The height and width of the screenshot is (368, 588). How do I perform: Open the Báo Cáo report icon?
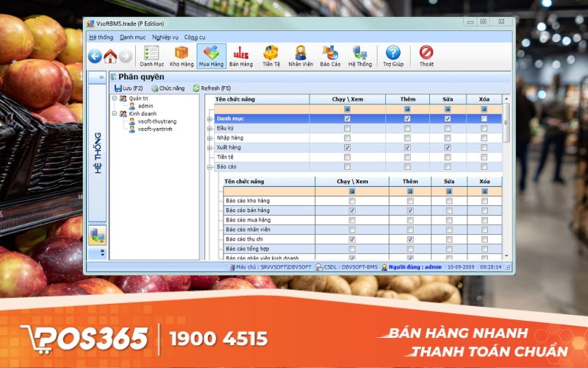(330, 57)
